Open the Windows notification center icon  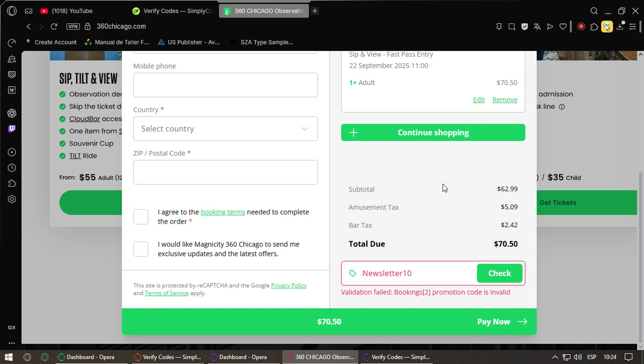(629, 357)
